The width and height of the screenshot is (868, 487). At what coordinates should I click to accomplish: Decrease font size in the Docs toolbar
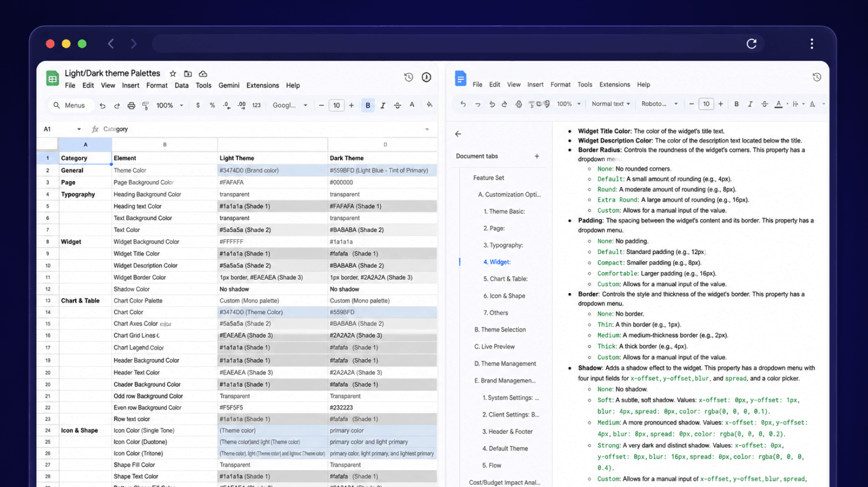point(691,104)
